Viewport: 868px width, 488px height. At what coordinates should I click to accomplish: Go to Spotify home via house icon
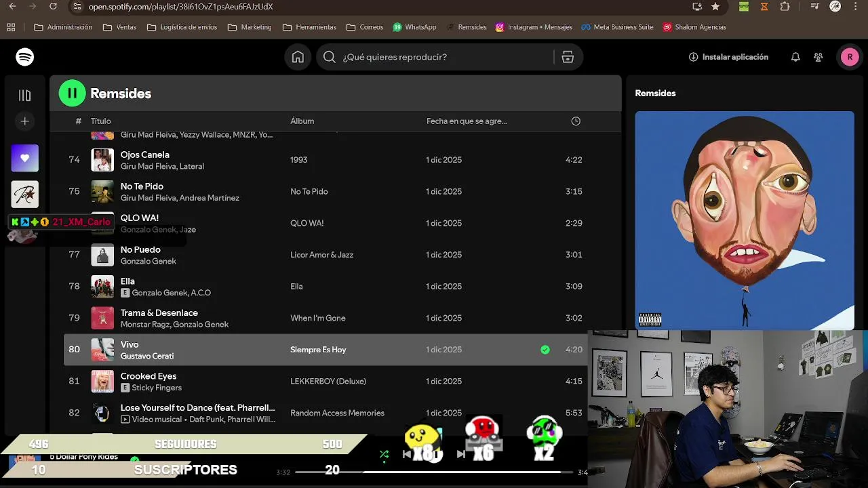[x=298, y=57]
